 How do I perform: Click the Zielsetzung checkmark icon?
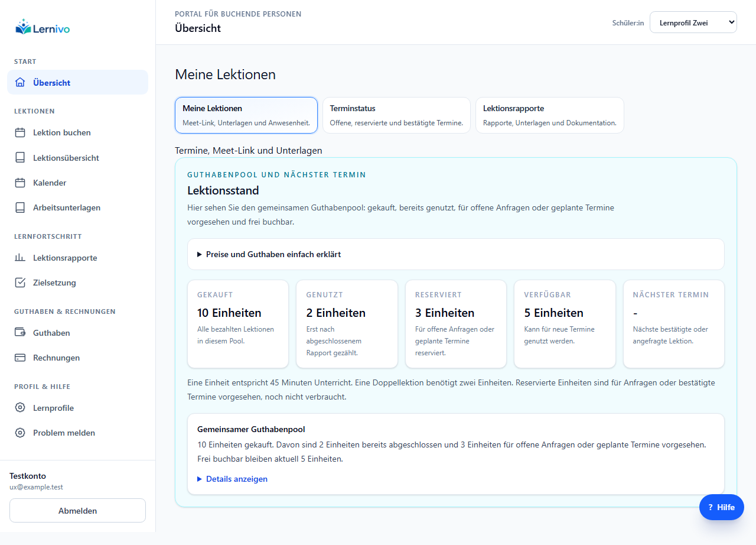coord(20,283)
